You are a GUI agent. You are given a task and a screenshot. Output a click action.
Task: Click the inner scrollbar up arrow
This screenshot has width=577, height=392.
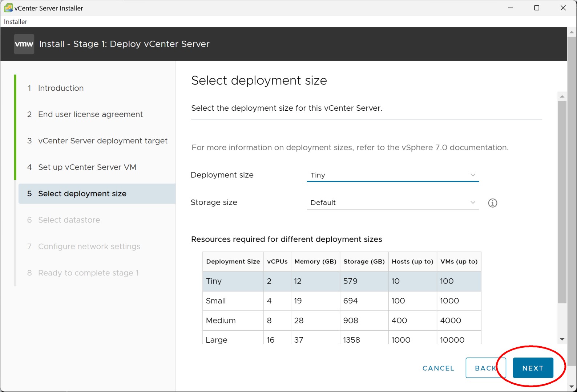[x=562, y=97]
